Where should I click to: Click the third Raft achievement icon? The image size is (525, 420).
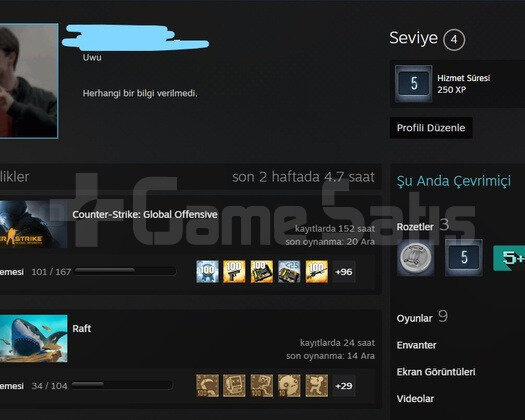point(262,386)
